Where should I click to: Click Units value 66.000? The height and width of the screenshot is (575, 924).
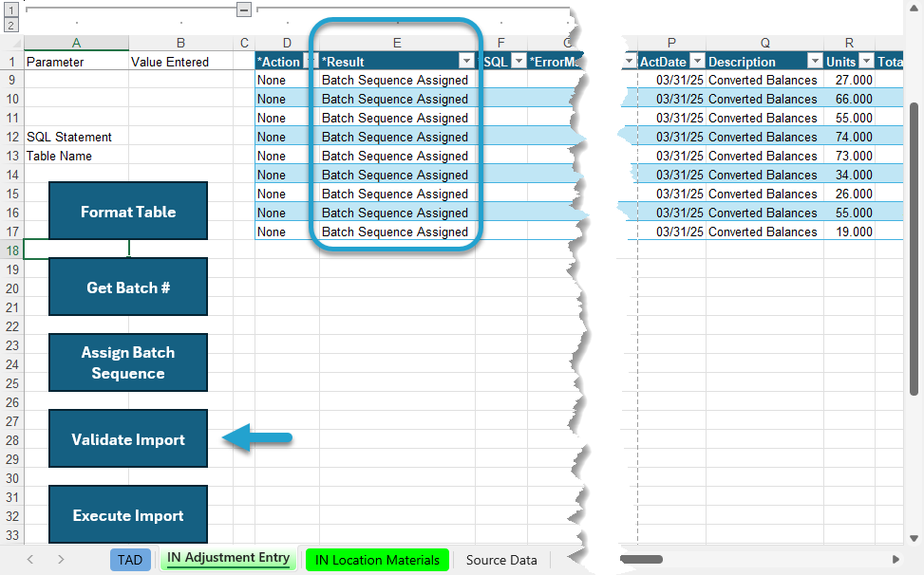849,99
